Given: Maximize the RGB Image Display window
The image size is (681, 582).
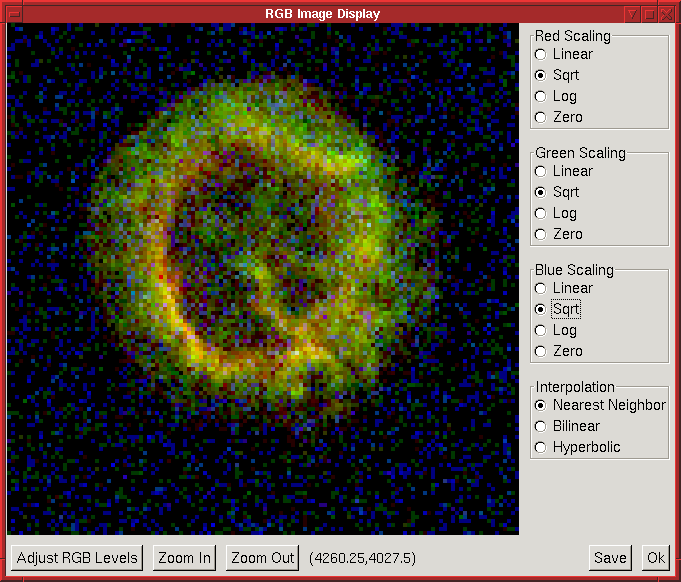Looking at the screenshot, I should coord(650,14).
